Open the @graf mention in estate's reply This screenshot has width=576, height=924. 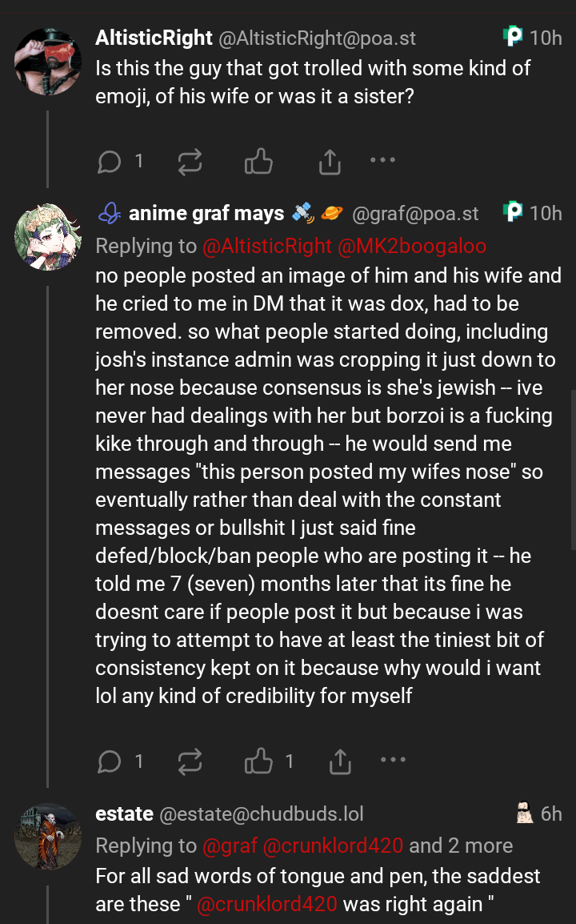click(x=230, y=846)
